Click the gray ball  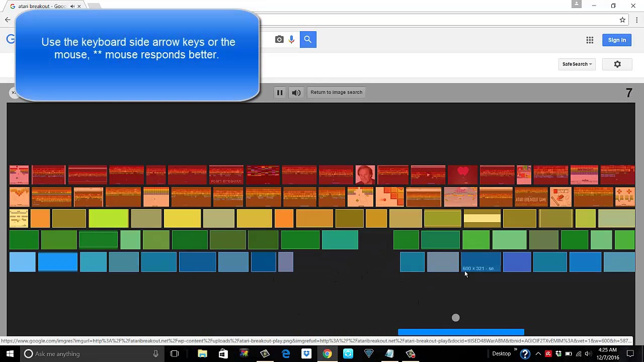[x=456, y=318]
